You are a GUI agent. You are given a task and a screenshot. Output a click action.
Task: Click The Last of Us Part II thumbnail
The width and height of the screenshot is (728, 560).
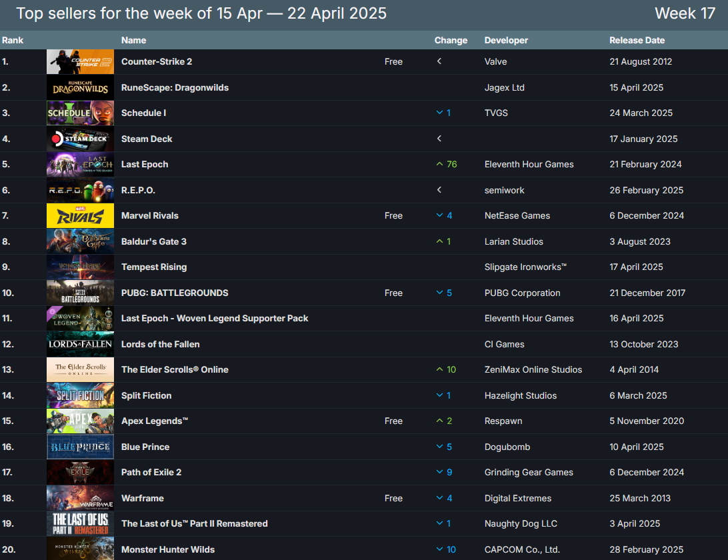(x=80, y=524)
